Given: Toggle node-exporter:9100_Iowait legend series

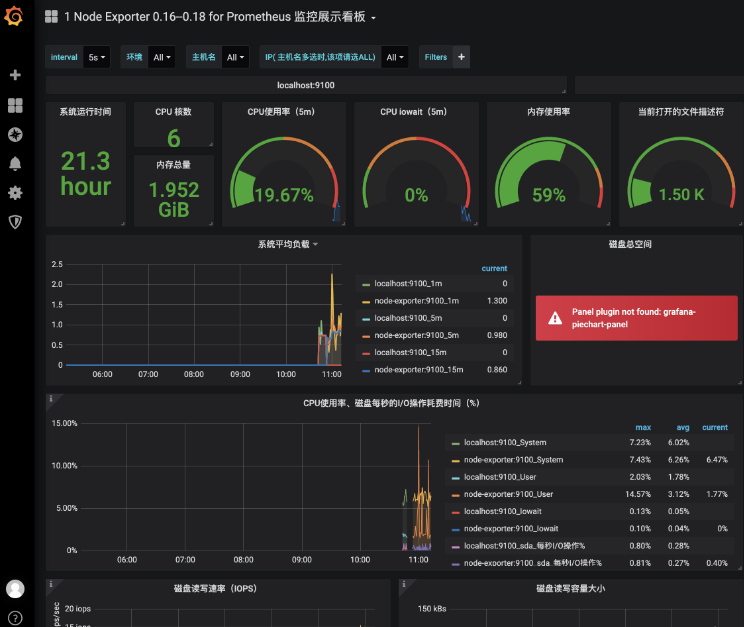Looking at the screenshot, I should click(x=511, y=528).
